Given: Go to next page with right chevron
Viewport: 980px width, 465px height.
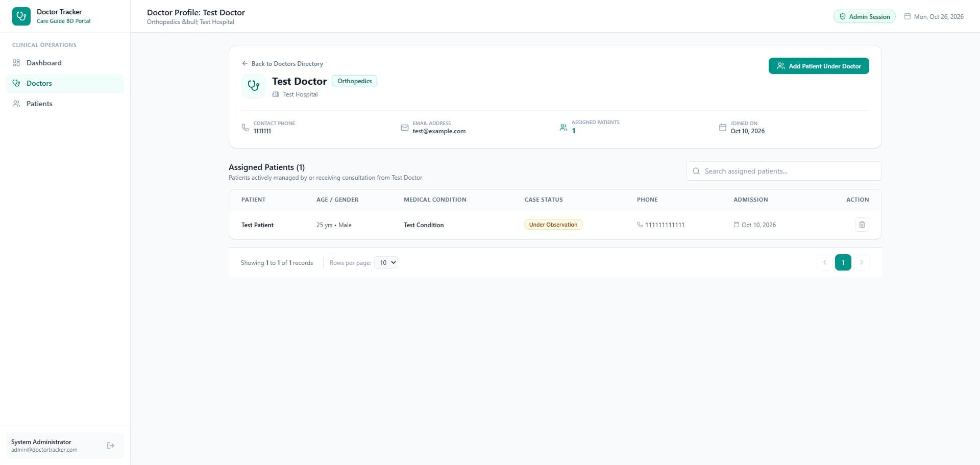Looking at the screenshot, I should click(862, 262).
